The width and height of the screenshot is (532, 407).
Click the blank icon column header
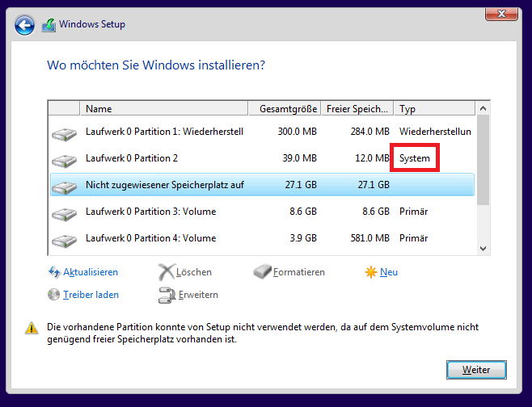point(64,109)
